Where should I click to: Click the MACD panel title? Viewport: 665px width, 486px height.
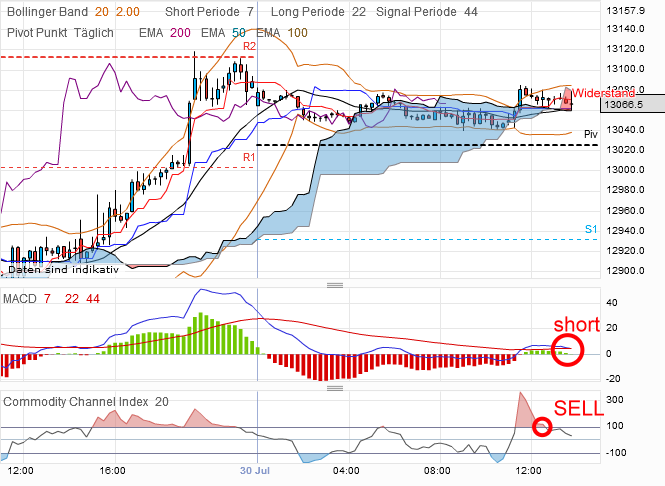[x=20, y=299]
